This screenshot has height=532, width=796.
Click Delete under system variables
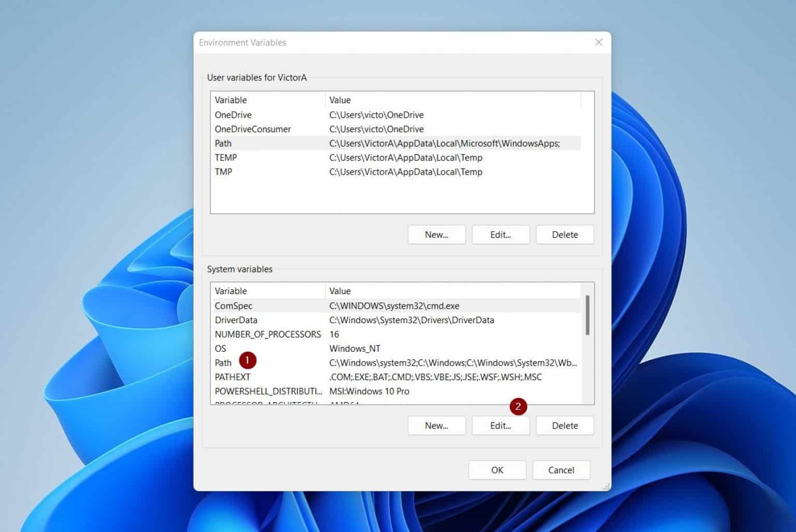pos(564,425)
